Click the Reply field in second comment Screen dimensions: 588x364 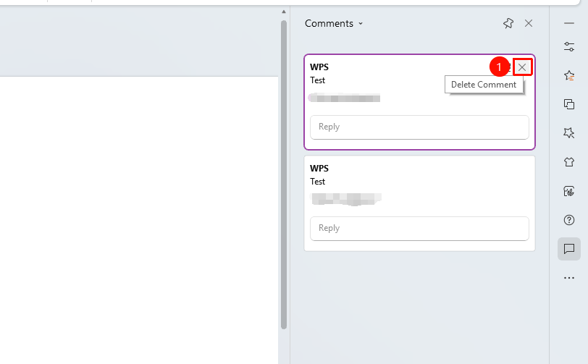point(419,228)
